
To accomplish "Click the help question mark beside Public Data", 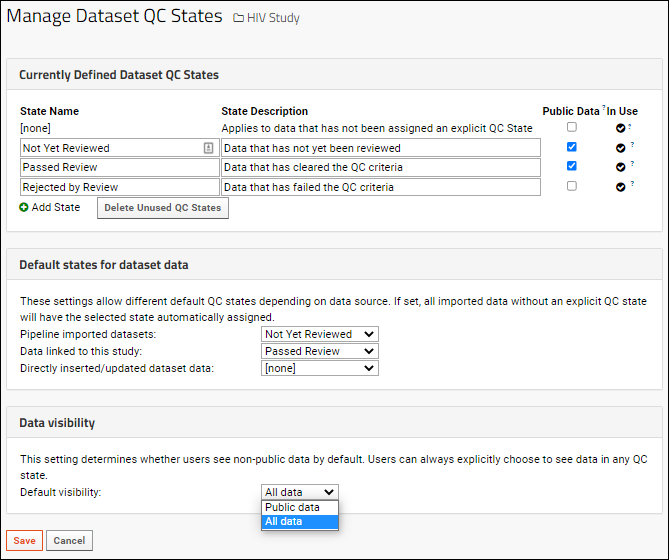I will click(604, 107).
